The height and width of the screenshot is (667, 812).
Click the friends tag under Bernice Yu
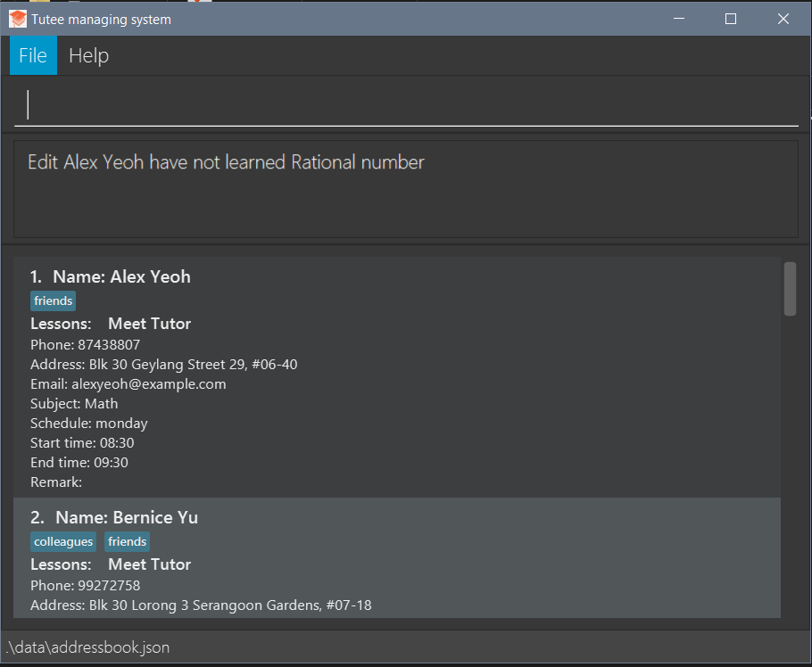tap(128, 542)
